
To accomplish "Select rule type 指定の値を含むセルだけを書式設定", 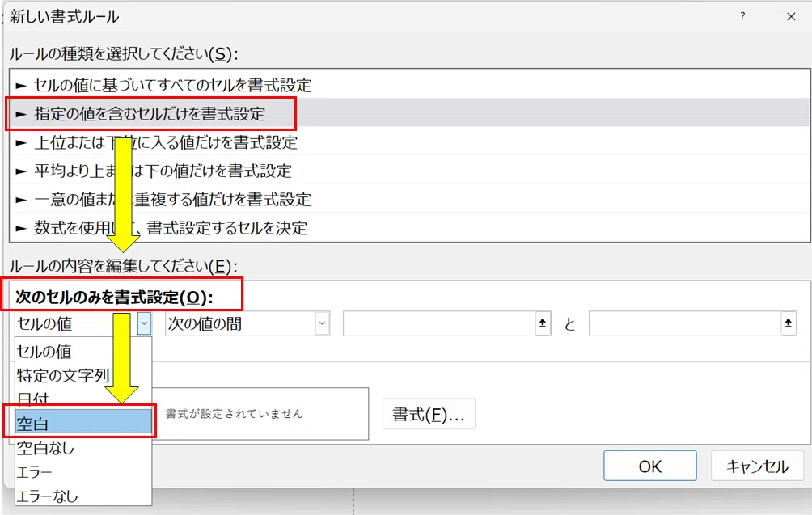I will coord(409,113).
